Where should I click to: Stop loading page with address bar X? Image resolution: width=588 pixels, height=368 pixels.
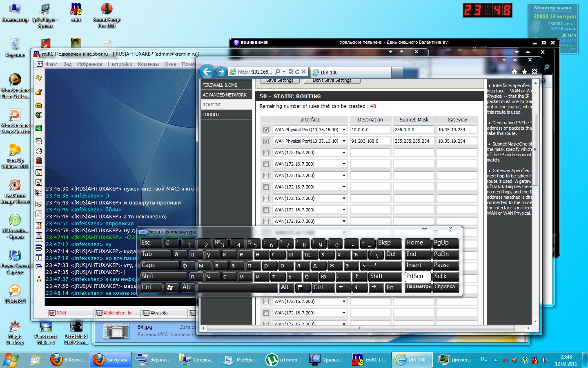304,72
